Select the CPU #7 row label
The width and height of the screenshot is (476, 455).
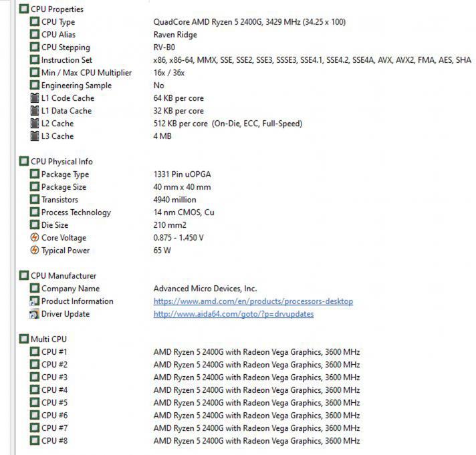[x=54, y=428]
